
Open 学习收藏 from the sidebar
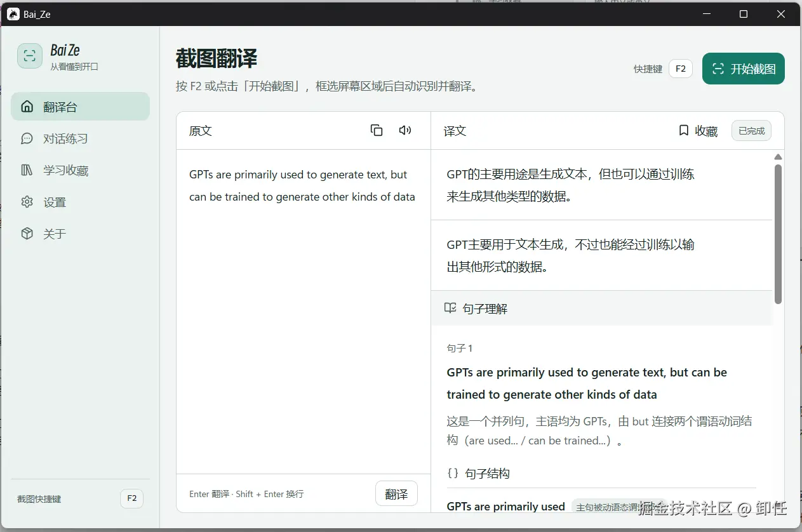pos(80,170)
